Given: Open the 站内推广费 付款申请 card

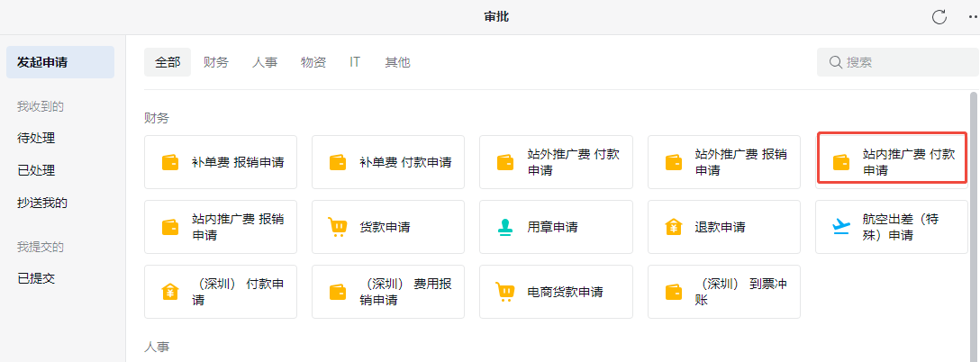Looking at the screenshot, I should coord(892,162).
